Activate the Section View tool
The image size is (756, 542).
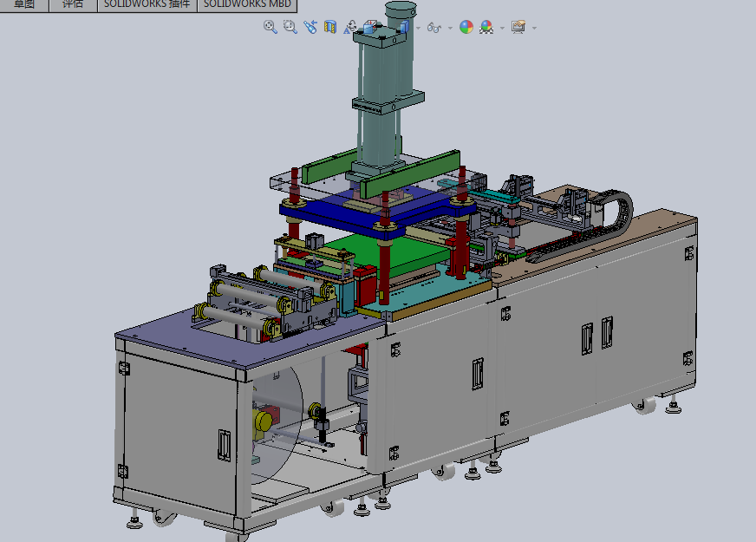point(329,27)
